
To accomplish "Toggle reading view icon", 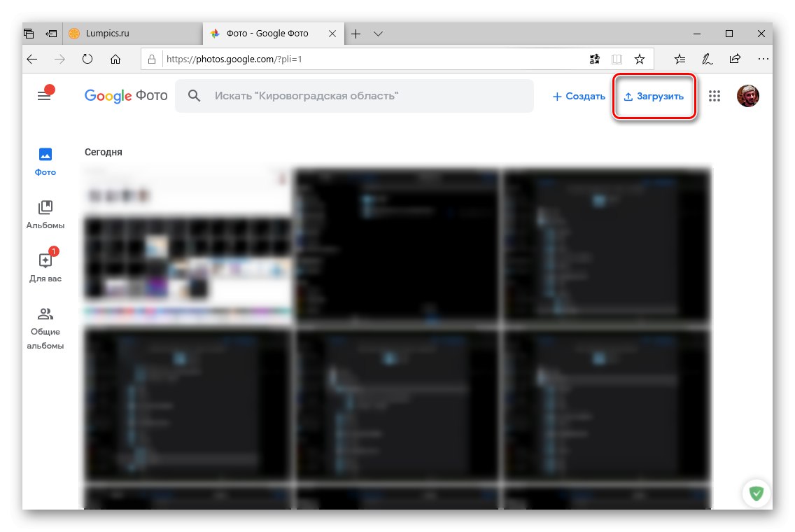I will pos(617,59).
